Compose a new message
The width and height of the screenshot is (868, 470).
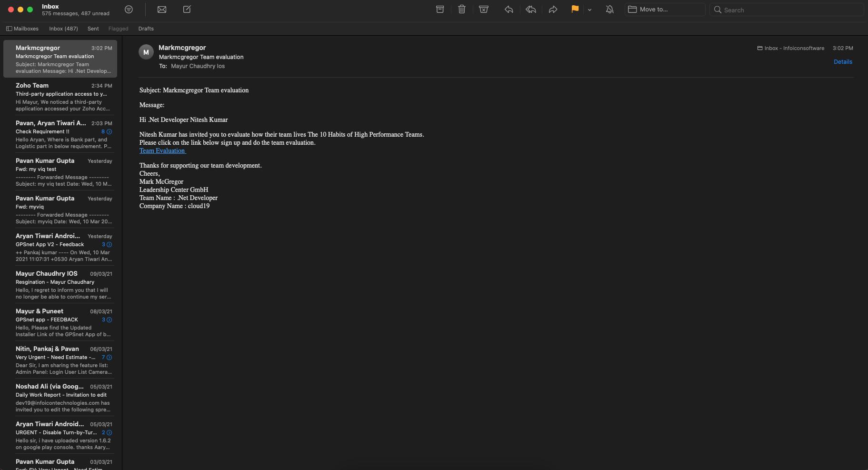click(x=187, y=10)
